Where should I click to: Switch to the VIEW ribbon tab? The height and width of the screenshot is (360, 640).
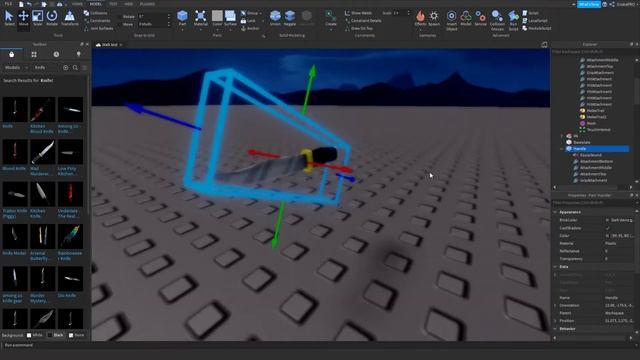tap(129, 4)
